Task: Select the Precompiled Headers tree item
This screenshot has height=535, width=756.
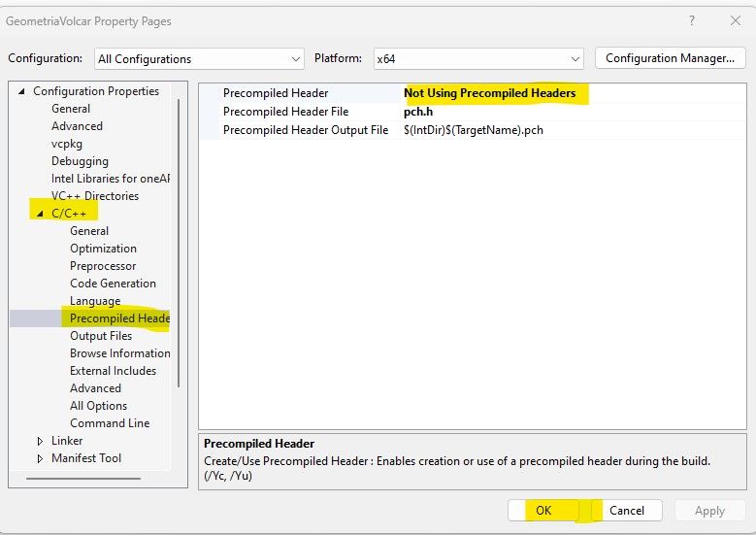Action: (x=119, y=318)
